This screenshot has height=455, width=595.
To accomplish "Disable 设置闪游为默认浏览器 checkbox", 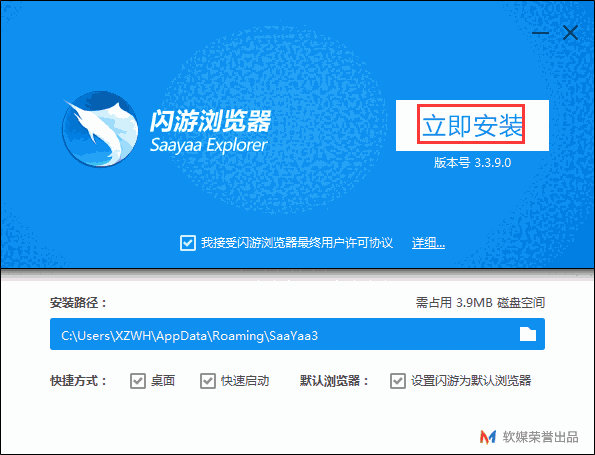I will pos(398,381).
